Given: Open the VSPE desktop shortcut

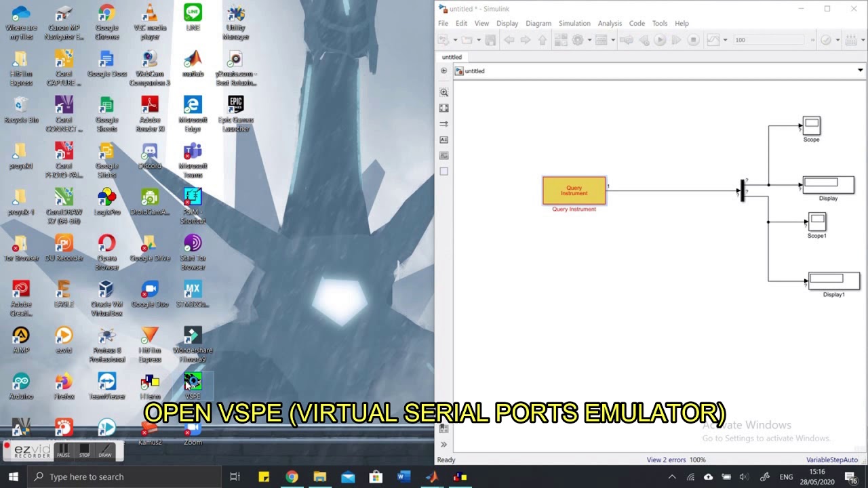Looking at the screenshot, I should point(193,386).
